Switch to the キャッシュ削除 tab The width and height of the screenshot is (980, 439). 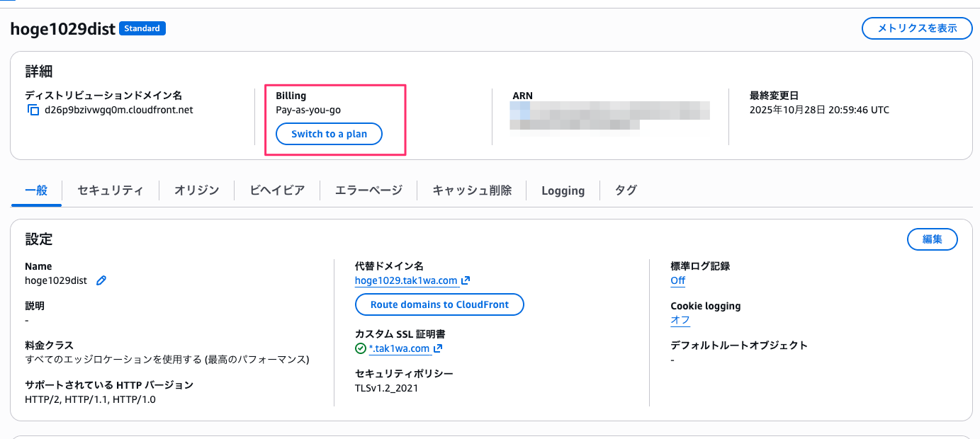[472, 190]
